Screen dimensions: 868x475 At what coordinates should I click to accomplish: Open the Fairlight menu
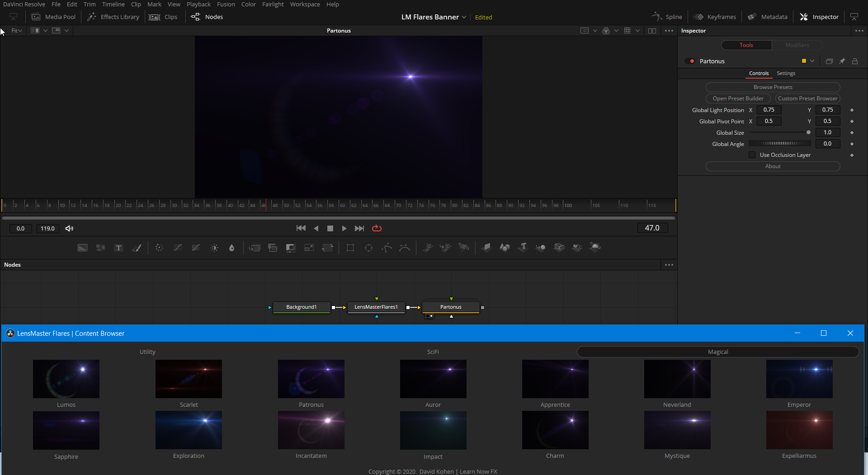tap(273, 4)
